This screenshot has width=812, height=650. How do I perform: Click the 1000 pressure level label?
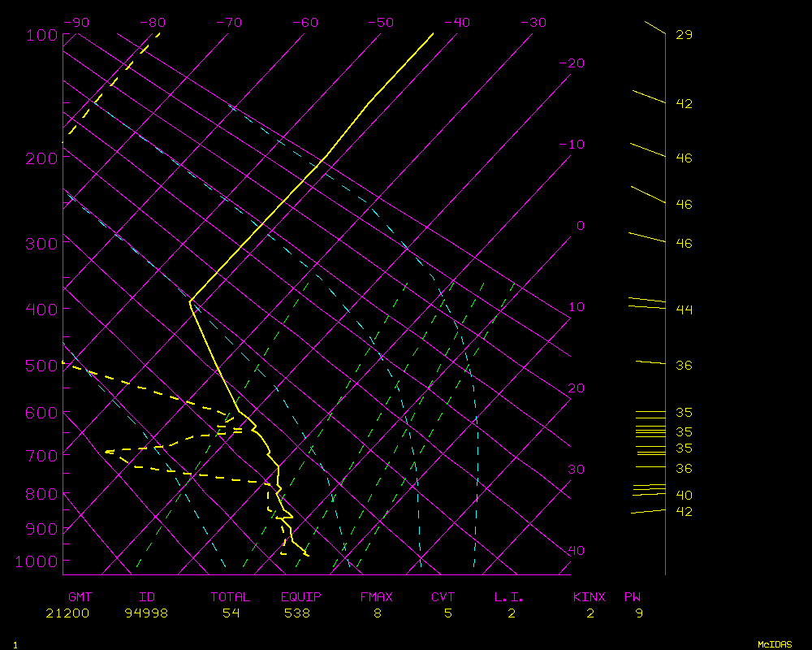pyautogui.click(x=37, y=561)
